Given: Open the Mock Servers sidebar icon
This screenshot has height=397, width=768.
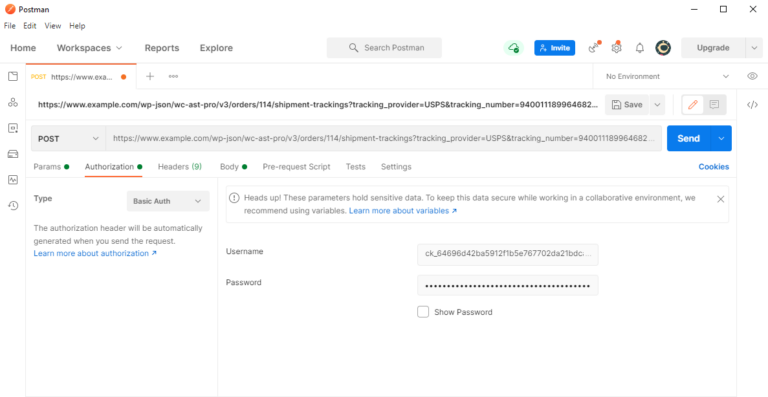Looking at the screenshot, I should click(x=13, y=154).
